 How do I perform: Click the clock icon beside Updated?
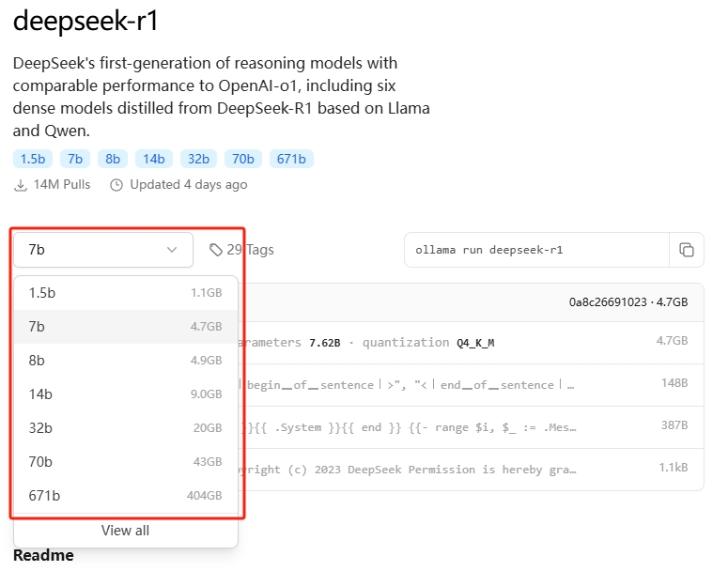(x=116, y=185)
